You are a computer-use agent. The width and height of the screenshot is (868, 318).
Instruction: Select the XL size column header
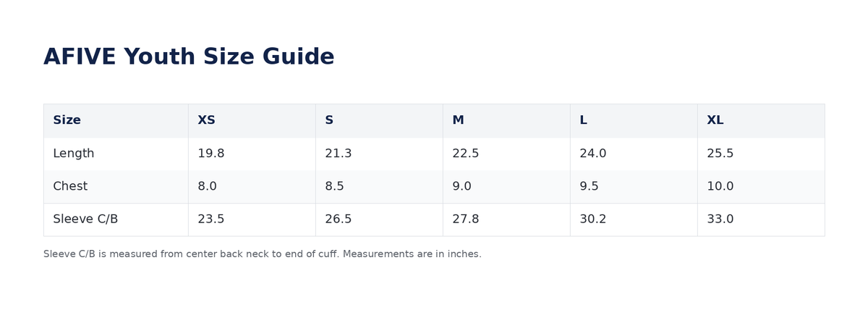point(761,120)
